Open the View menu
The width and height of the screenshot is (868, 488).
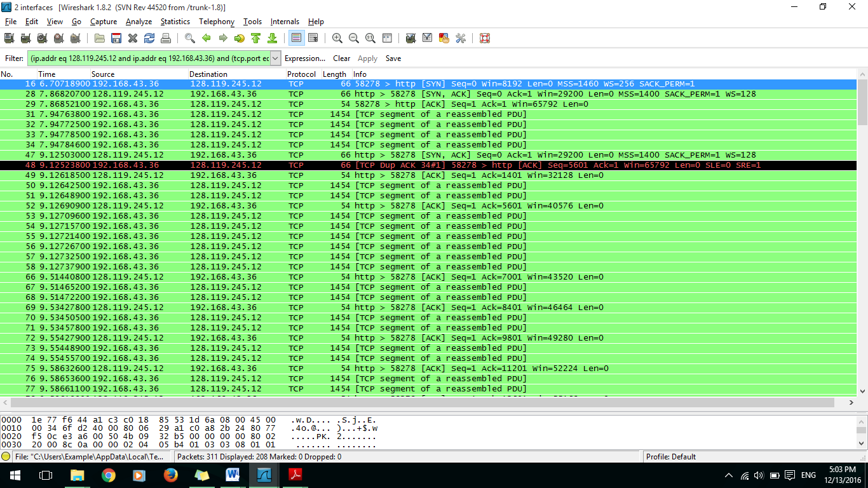[x=55, y=22]
